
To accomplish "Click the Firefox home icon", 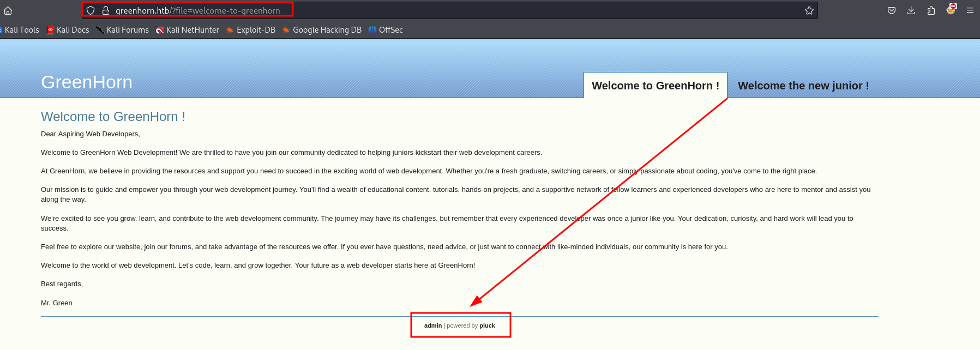I will tap(8, 10).
